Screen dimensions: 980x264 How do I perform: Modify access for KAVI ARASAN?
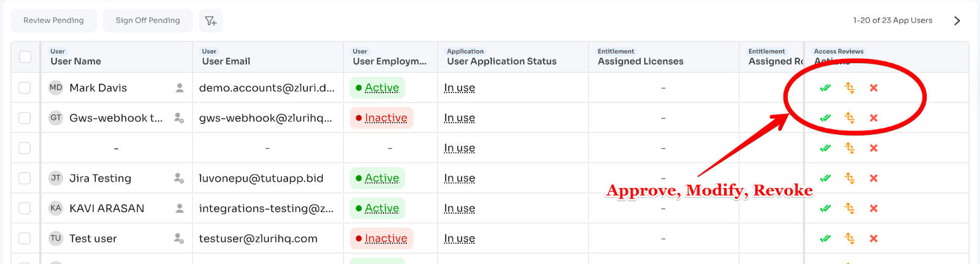point(850,208)
